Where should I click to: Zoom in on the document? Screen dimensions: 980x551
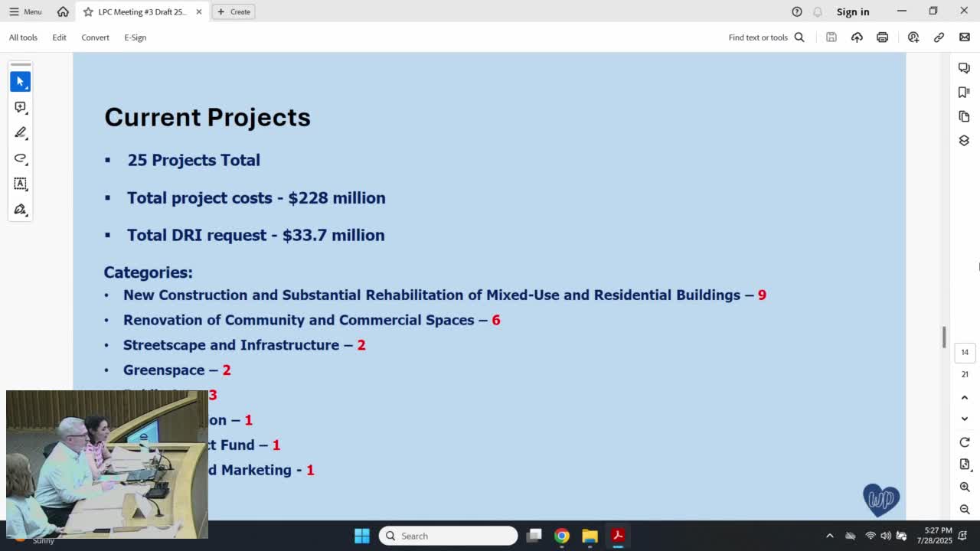point(965,487)
